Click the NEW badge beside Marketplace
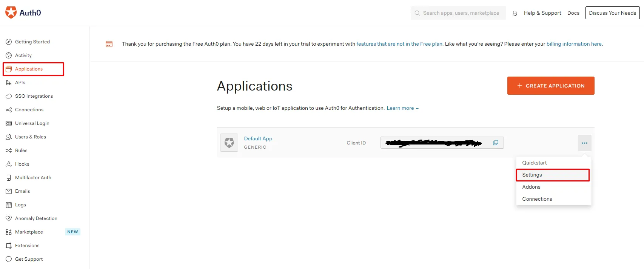 (x=73, y=232)
